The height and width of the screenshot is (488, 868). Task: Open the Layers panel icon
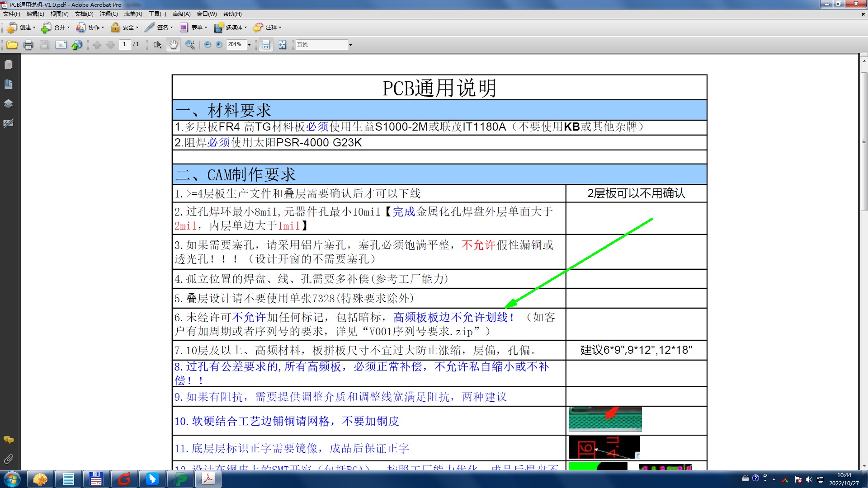[8, 103]
